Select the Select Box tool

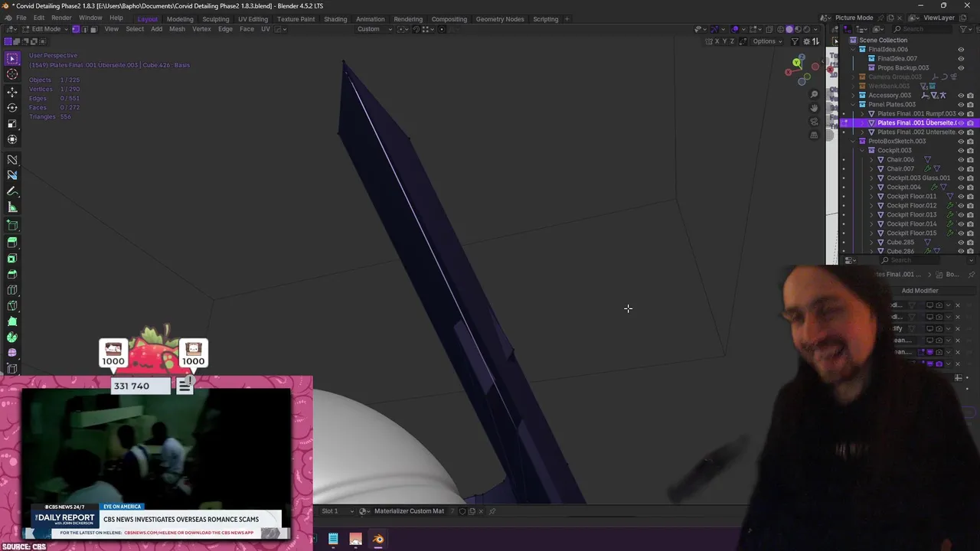(12, 58)
